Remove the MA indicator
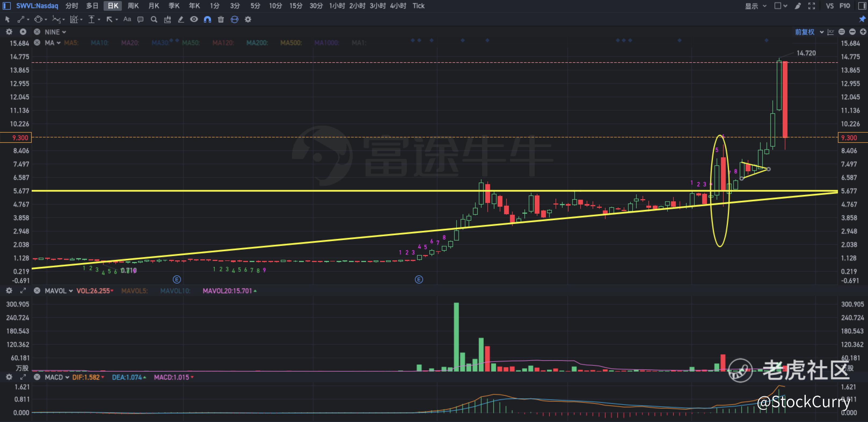The image size is (868, 422). click(37, 42)
